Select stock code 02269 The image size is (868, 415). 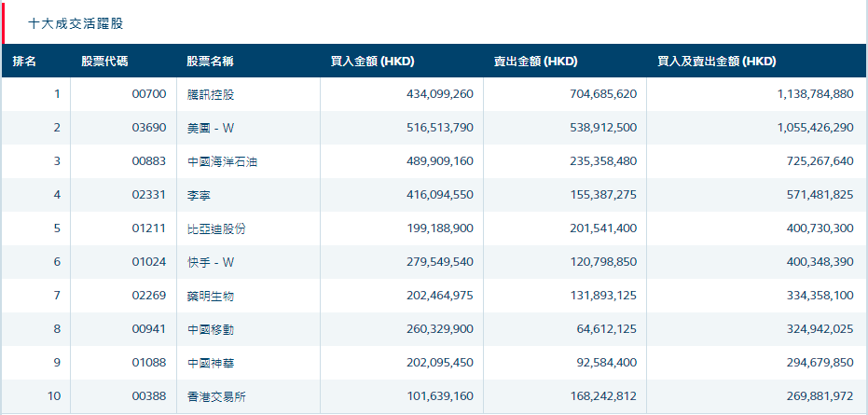[x=149, y=296]
